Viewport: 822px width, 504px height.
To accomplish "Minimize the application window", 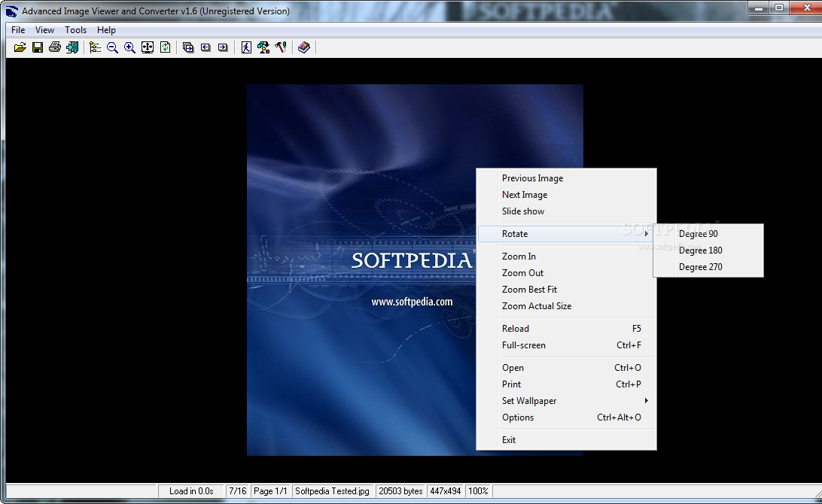I will [x=759, y=8].
